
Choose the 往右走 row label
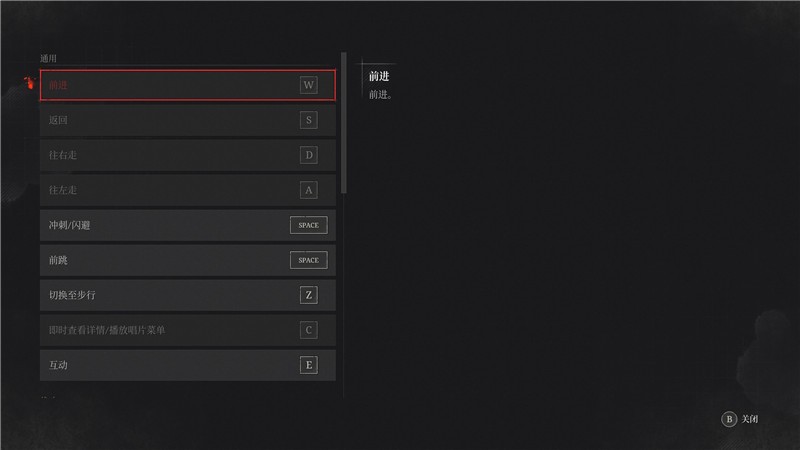pyautogui.click(x=63, y=155)
